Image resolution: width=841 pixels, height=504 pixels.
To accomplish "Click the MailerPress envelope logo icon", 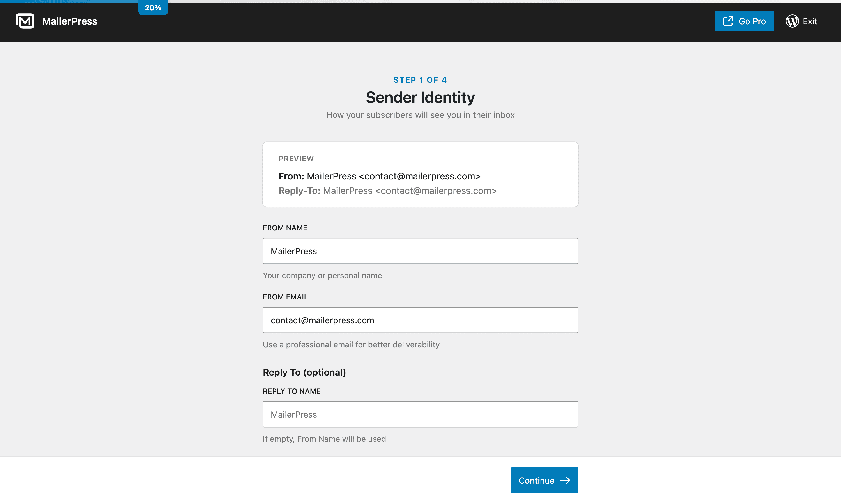I will pyautogui.click(x=25, y=21).
